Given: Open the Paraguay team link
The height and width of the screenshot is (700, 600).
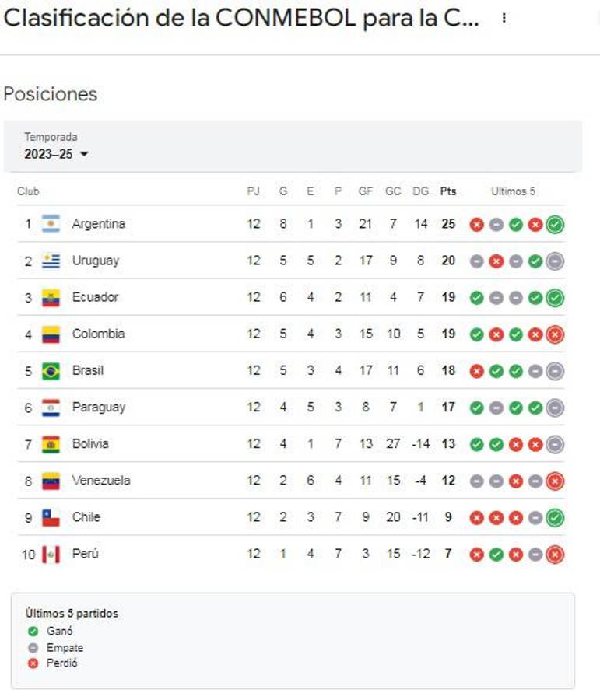Looking at the screenshot, I should point(98,407).
